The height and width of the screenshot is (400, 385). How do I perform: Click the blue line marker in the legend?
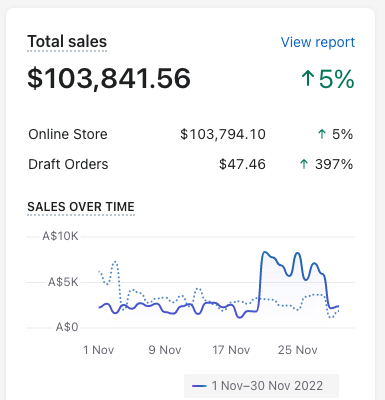point(199,386)
